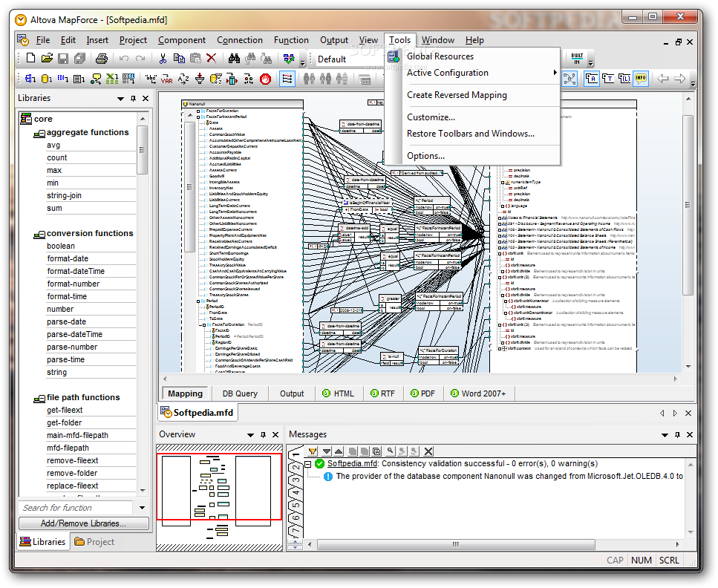Open Options... from Tools menu
Viewport: 718px width, 588px height.
(x=472, y=156)
